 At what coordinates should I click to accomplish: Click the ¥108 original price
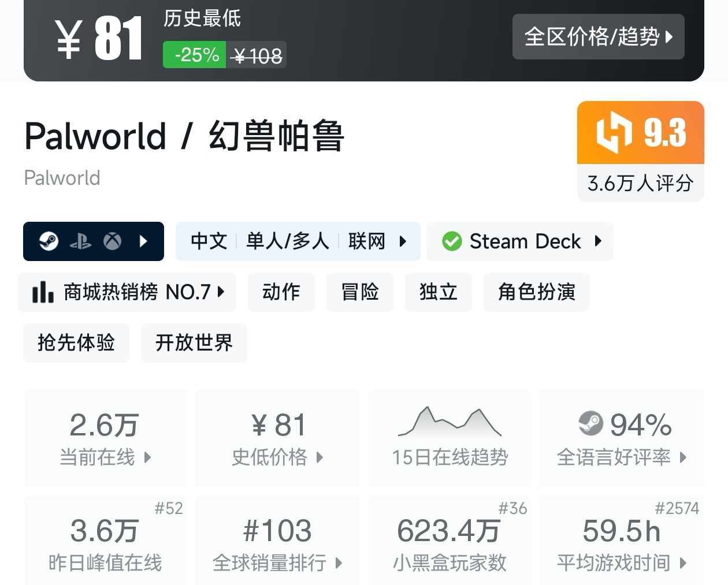256,55
